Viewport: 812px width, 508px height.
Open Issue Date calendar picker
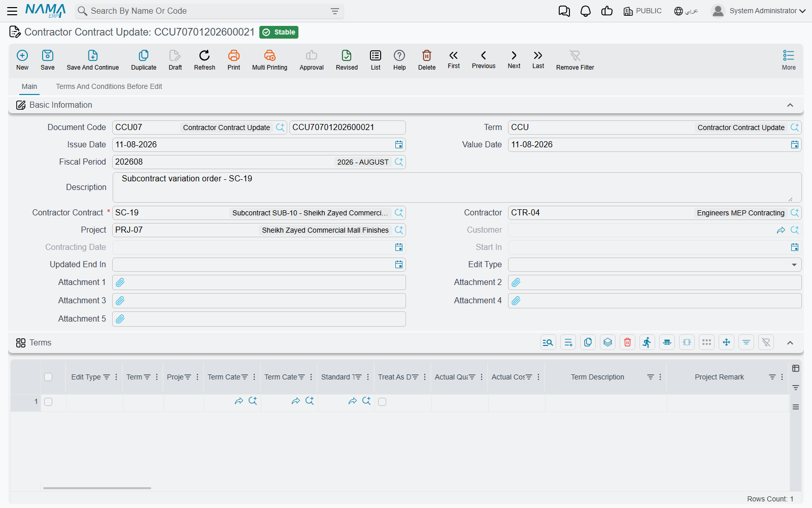399,145
